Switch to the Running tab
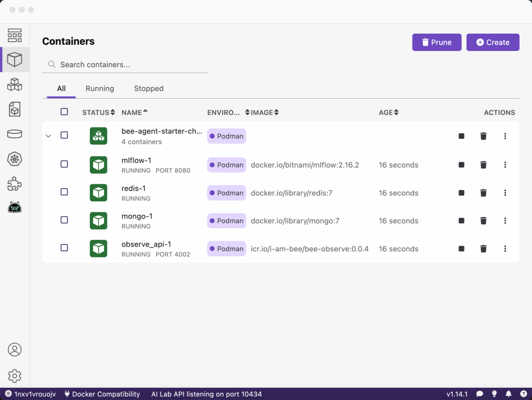 coord(100,88)
